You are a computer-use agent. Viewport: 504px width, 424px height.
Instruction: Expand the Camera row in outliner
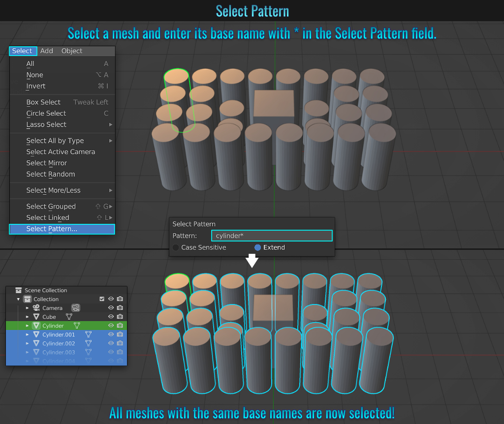[x=28, y=308]
